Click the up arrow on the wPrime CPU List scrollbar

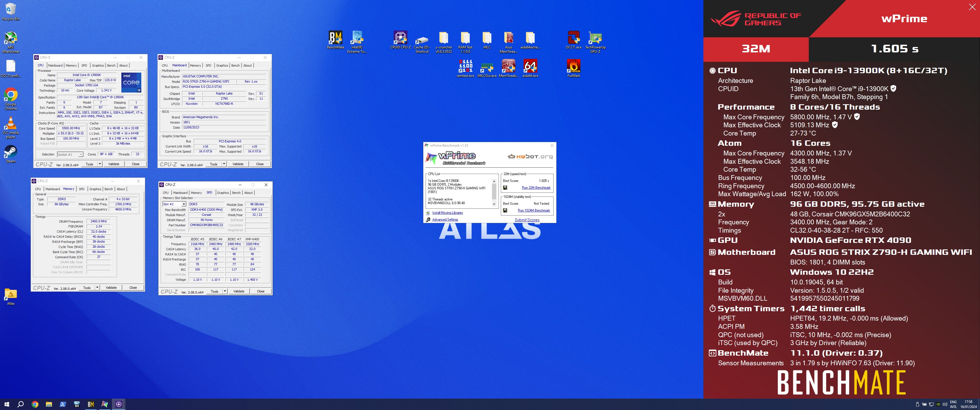click(x=494, y=181)
